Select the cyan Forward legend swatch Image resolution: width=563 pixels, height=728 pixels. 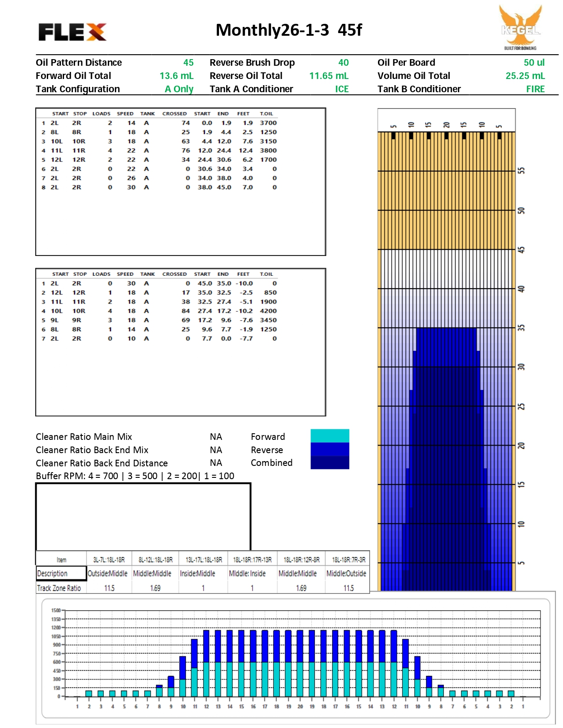pos(329,435)
